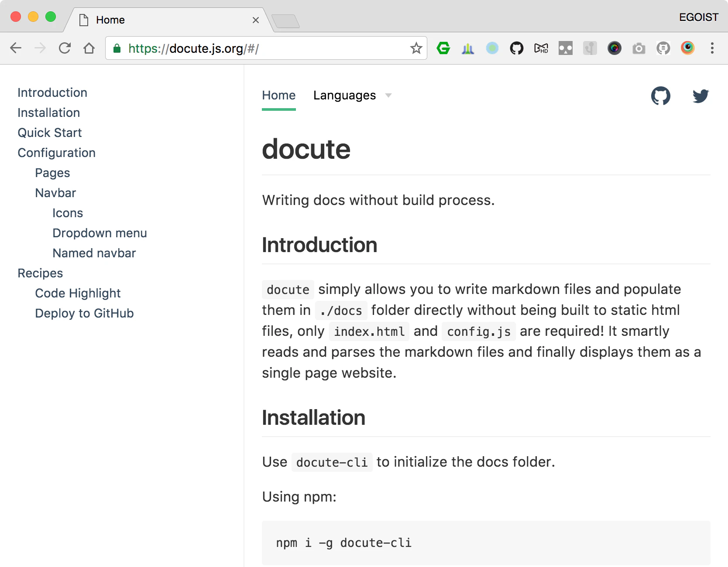Open the green G extension icon

pyautogui.click(x=443, y=48)
